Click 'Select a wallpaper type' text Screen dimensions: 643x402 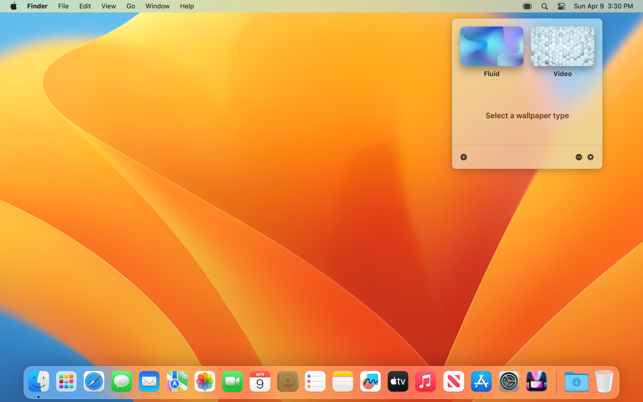click(x=527, y=116)
